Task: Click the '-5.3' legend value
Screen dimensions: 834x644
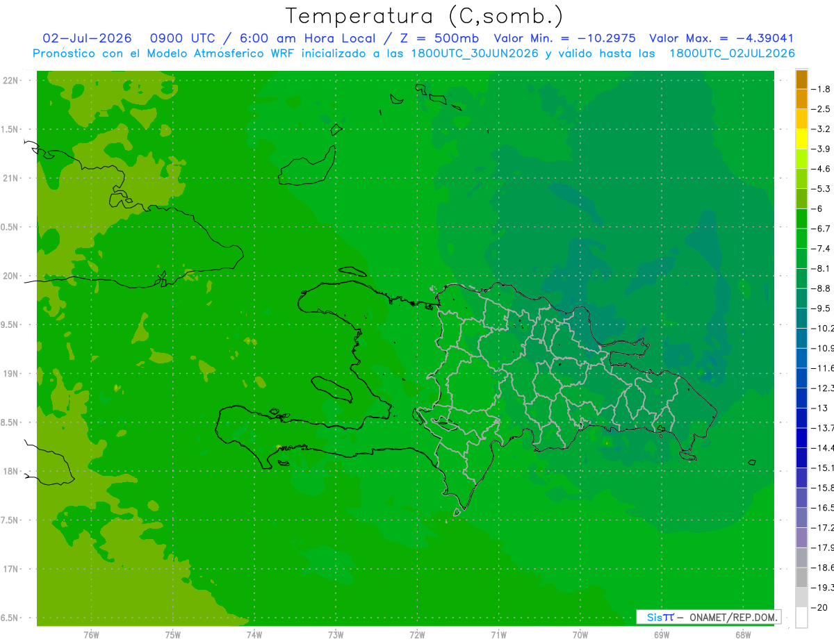Action: (x=821, y=188)
